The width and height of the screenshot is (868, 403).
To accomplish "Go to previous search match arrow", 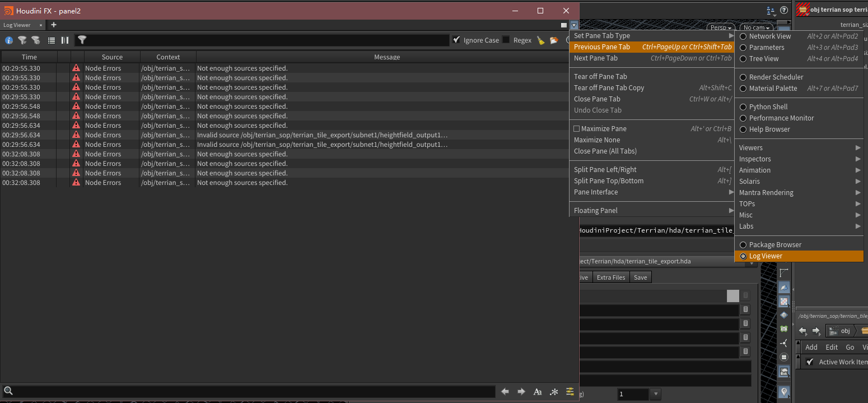I will tap(505, 392).
